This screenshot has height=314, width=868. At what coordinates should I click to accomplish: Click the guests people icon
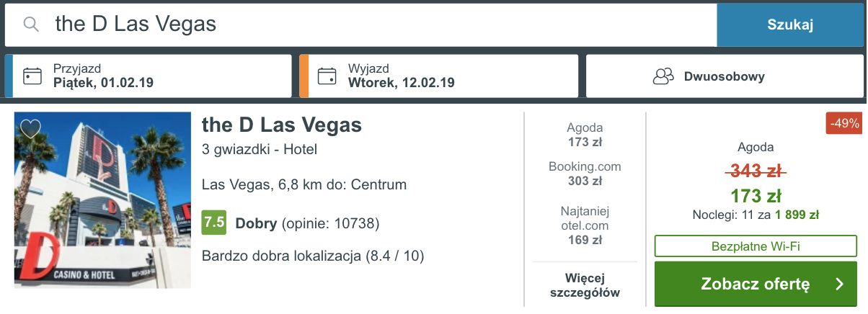(663, 76)
